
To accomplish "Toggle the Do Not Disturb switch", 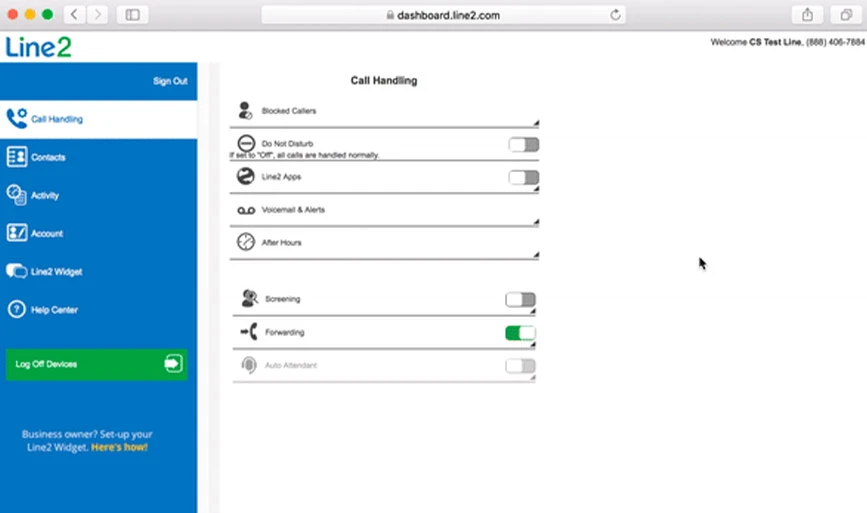I will (524, 145).
